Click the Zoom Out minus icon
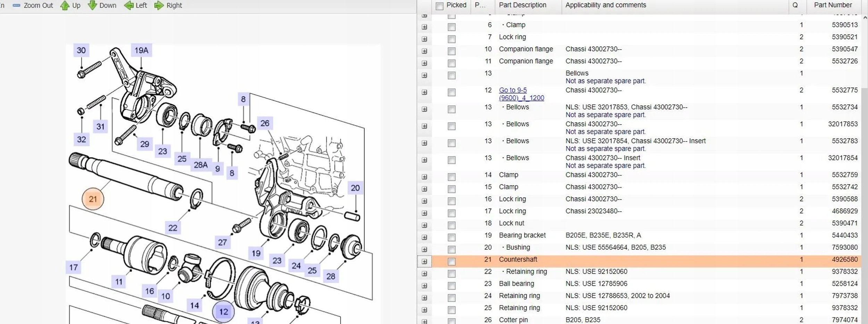868x324 pixels. [x=16, y=6]
